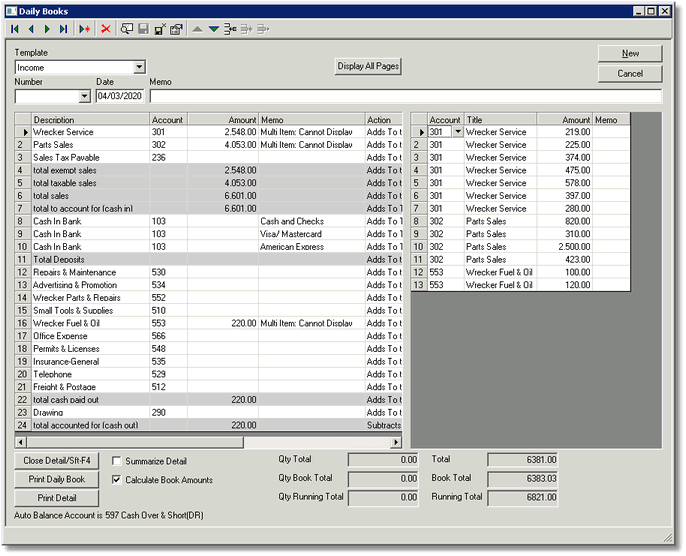Go to the next record arrow
Viewport: 686px width, 556px height.
[x=47, y=29]
